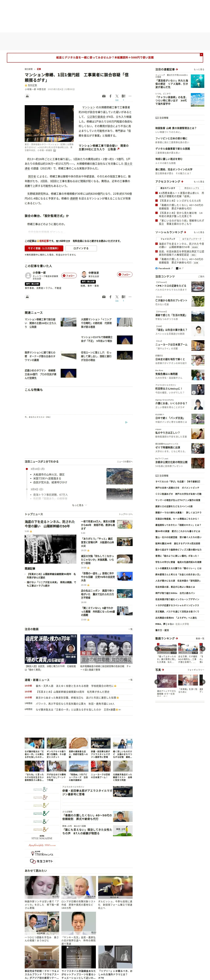
Task: Open ご案内 beside 注目コンテンツ
Action: pyautogui.click(x=201, y=277)
